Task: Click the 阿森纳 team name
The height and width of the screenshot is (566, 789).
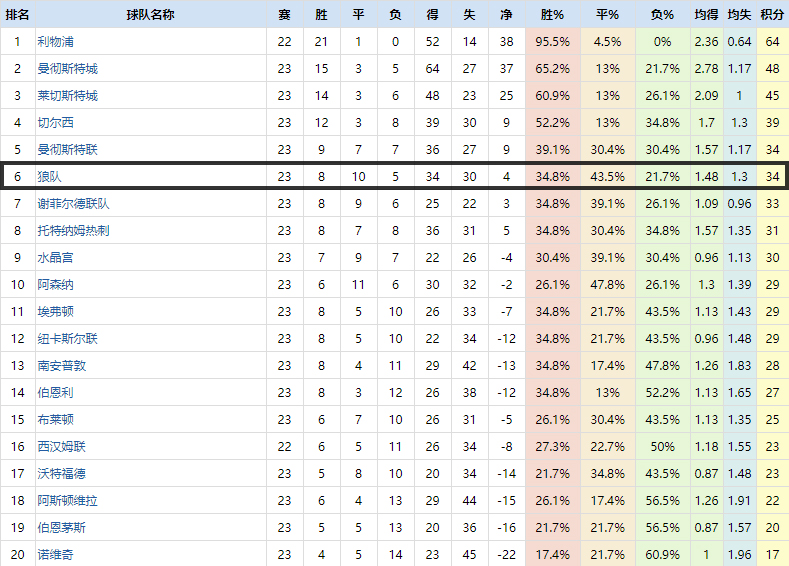Action: (x=55, y=285)
